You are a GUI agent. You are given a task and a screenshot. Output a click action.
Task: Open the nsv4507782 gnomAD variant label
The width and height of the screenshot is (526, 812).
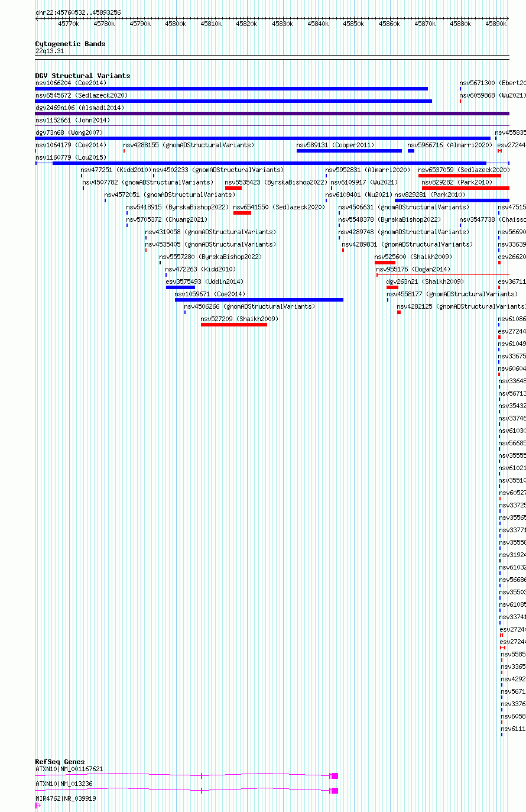pyautogui.click(x=148, y=182)
